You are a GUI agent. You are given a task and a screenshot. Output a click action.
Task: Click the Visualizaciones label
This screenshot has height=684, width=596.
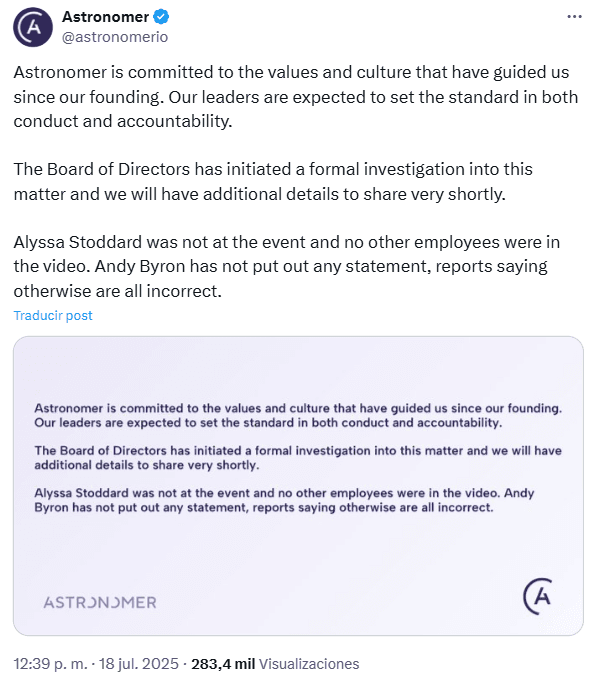(309, 664)
